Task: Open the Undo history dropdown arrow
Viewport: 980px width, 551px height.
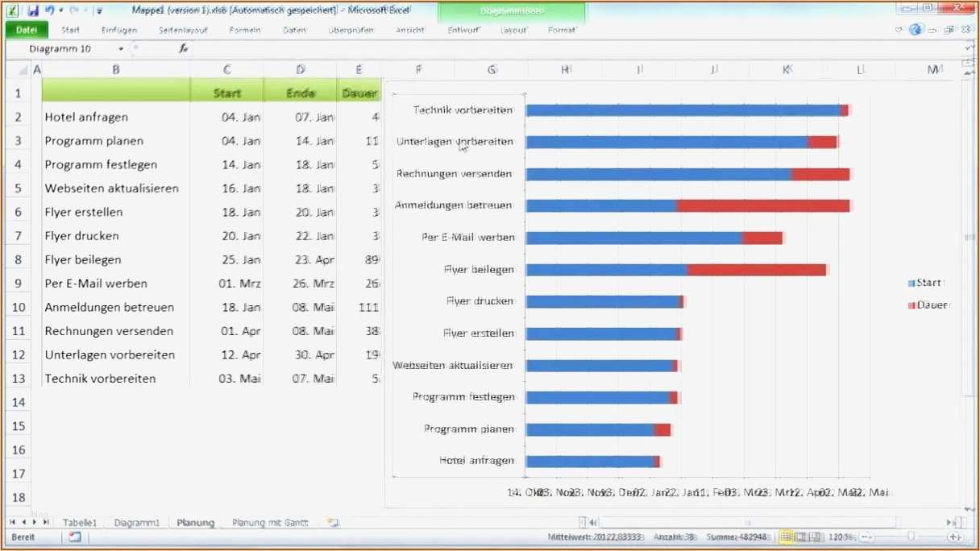Action: (x=60, y=9)
